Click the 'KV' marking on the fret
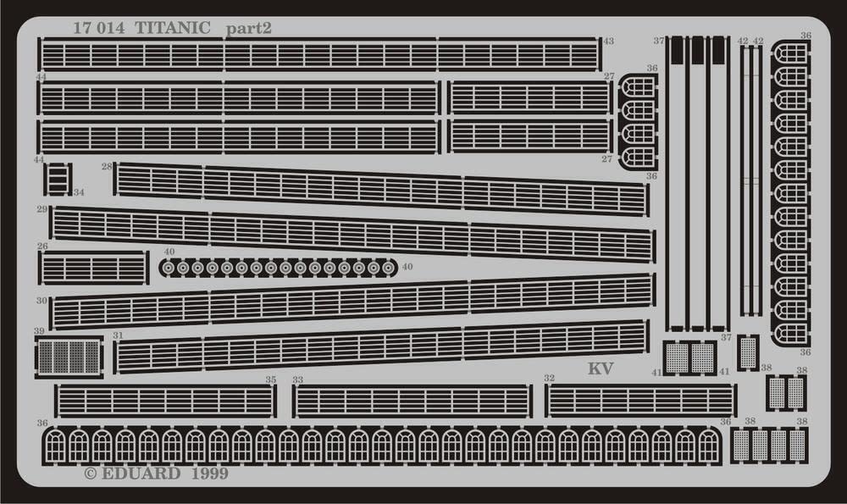 tap(601, 368)
